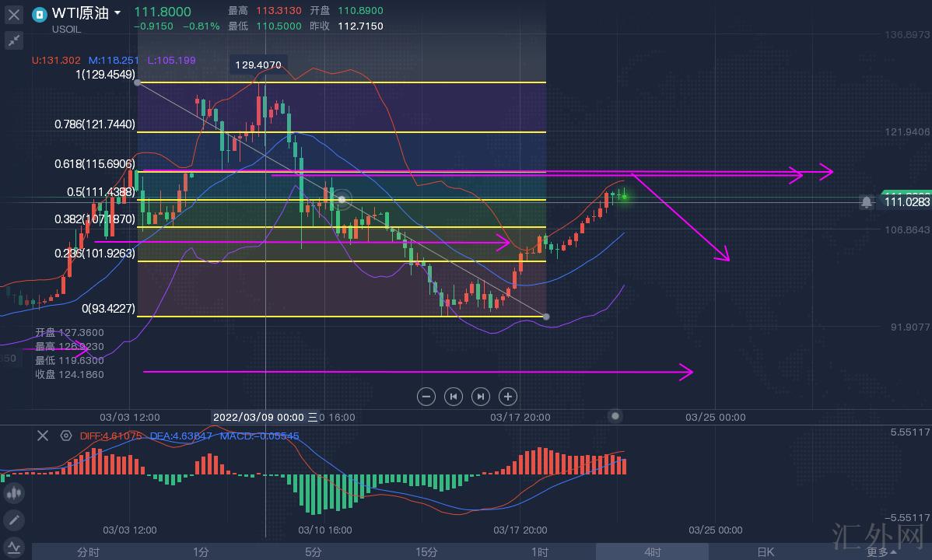Jump to previous bar with skip-back button
The width and height of the screenshot is (932, 560).
click(x=453, y=397)
